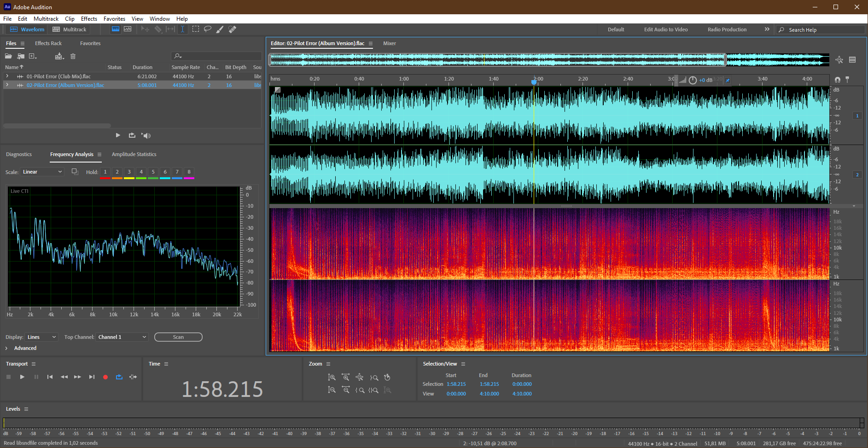
Task: Toggle Show Spectral Pitch Display
Action: point(128,29)
